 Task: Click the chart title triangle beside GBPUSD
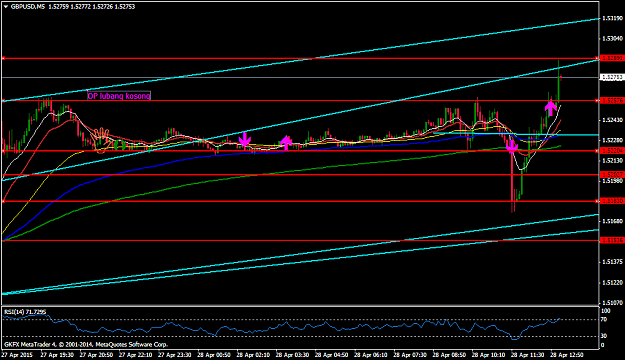point(6,7)
